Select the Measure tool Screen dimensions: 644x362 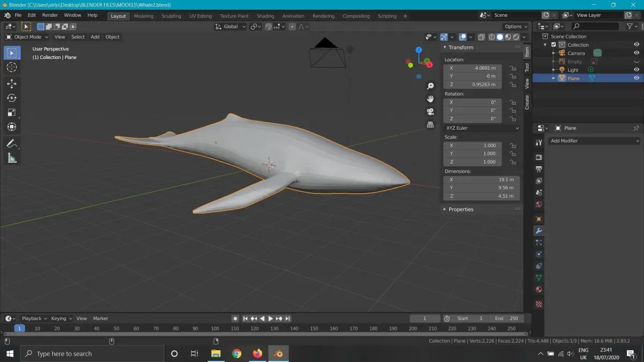[x=12, y=158]
